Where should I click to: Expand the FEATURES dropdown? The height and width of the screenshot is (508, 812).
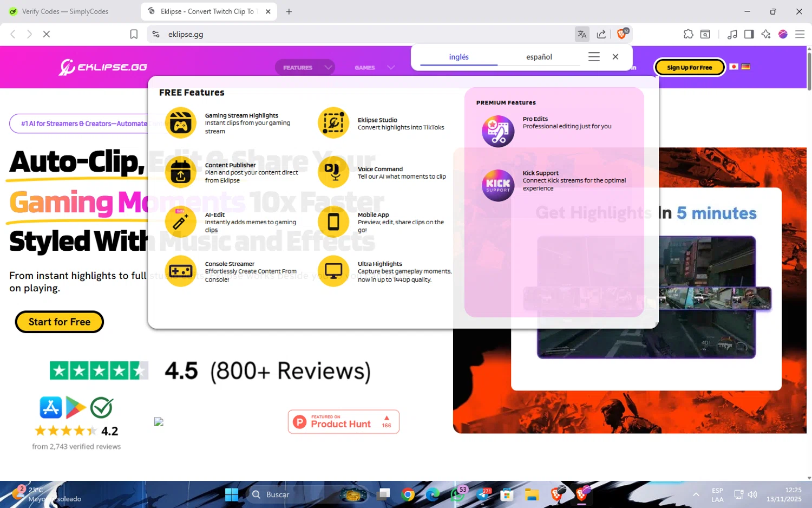coord(305,68)
